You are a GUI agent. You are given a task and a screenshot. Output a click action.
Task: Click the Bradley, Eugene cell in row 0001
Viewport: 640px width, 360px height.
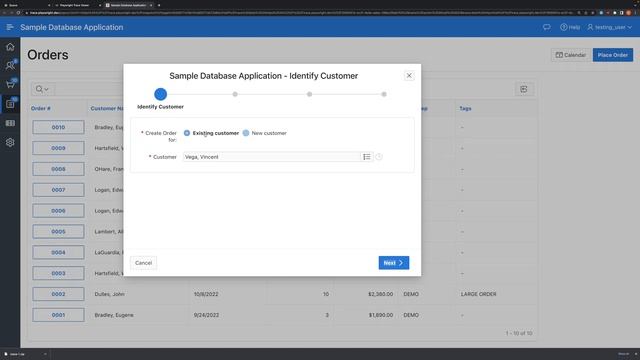114,315
